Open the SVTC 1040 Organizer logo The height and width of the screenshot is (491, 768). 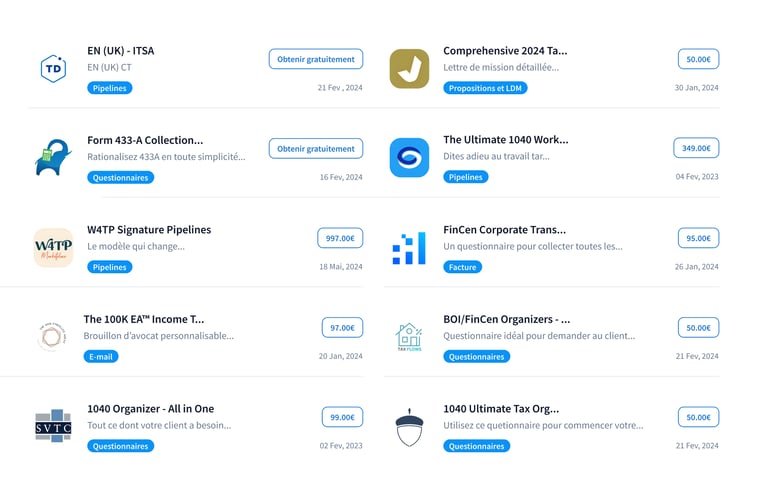[x=53, y=426]
